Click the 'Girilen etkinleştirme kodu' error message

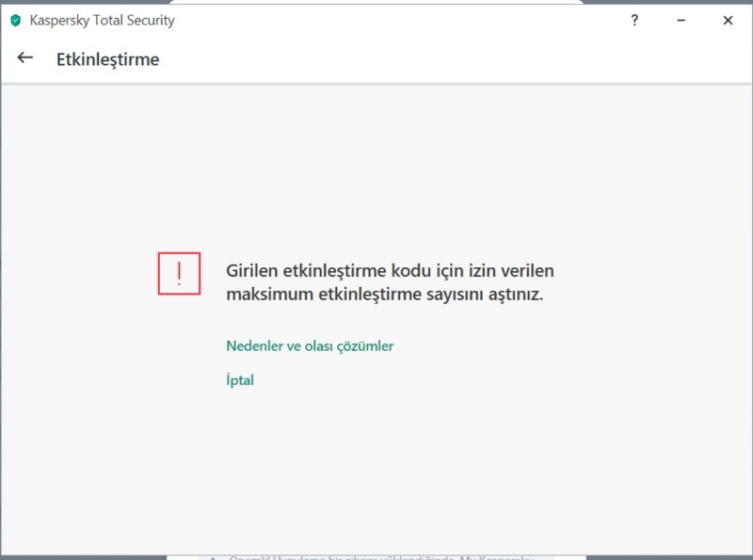click(390, 282)
